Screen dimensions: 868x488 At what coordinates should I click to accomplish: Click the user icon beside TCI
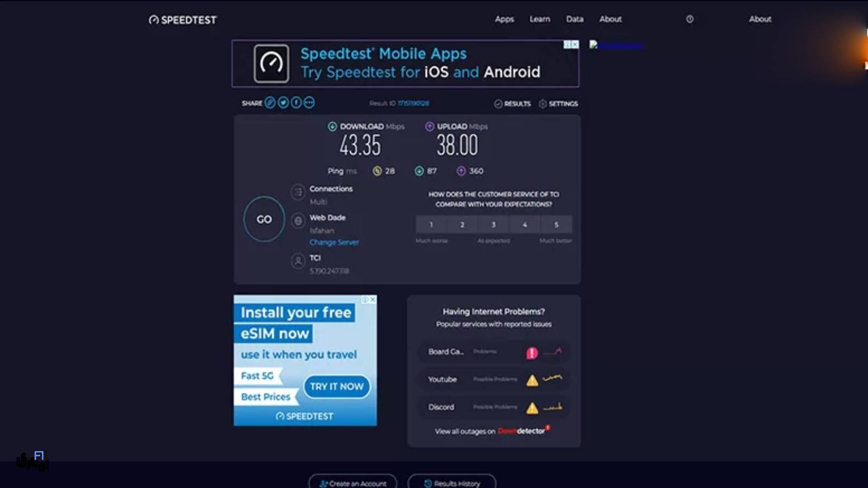click(x=298, y=261)
